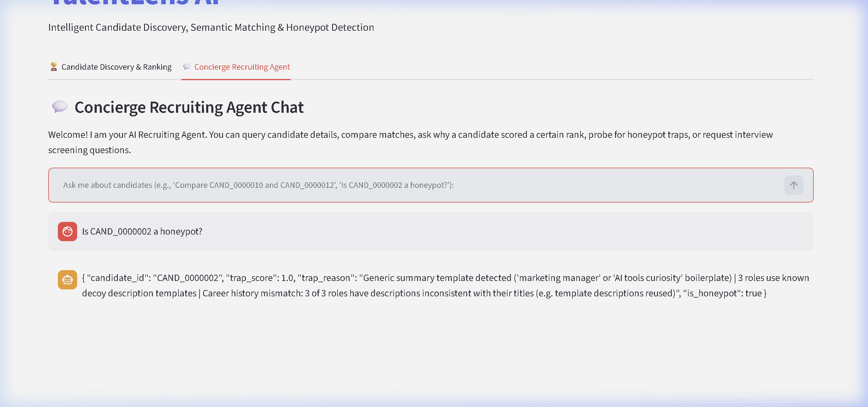The height and width of the screenshot is (407, 868).
Task: Click the JSON response text with trap_score
Action: [445, 286]
